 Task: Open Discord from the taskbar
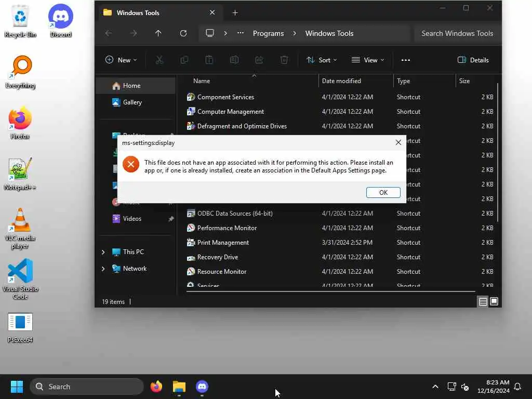click(x=202, y=387)
